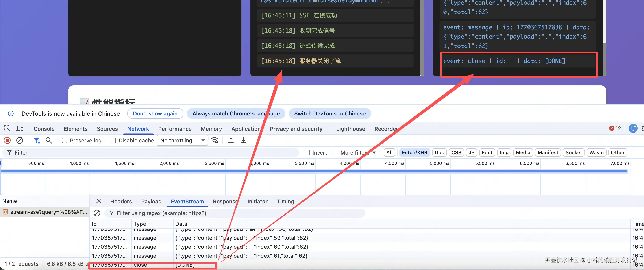This screenshot has width=644, height=270.
Task: Click export HAR download icon
Action: pyautogui.click(x=243, y=141)
